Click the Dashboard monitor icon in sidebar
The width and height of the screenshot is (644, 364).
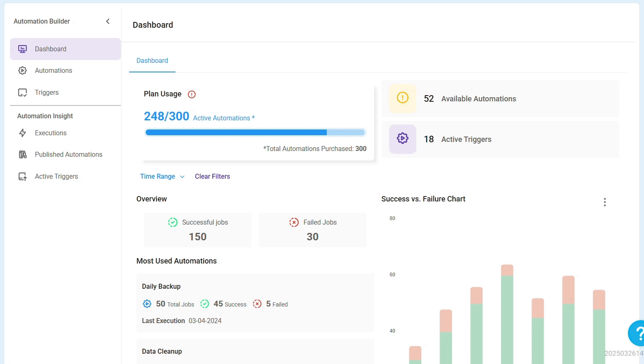tap(22, 49)
